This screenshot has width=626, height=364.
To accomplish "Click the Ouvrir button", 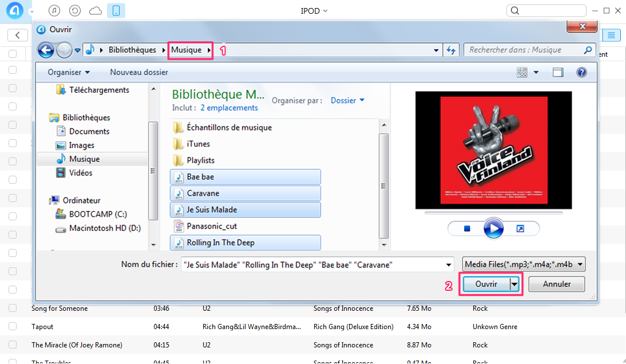I will pos(486,284).
